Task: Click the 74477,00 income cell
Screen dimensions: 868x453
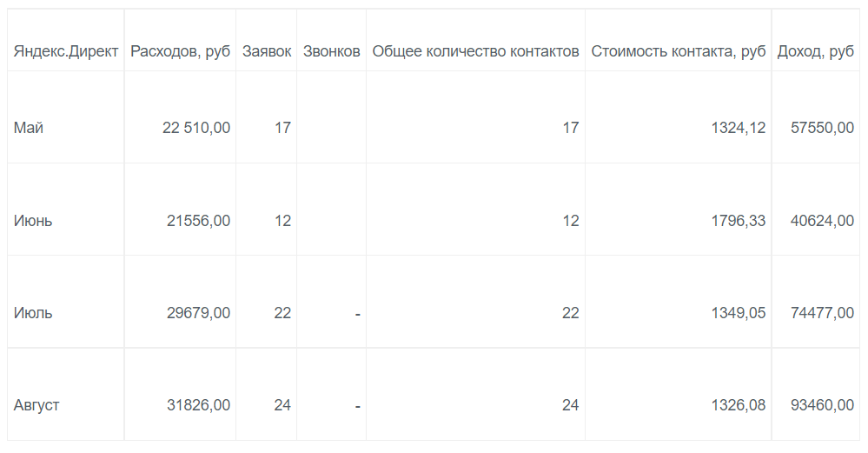Action: coord(823,313)
